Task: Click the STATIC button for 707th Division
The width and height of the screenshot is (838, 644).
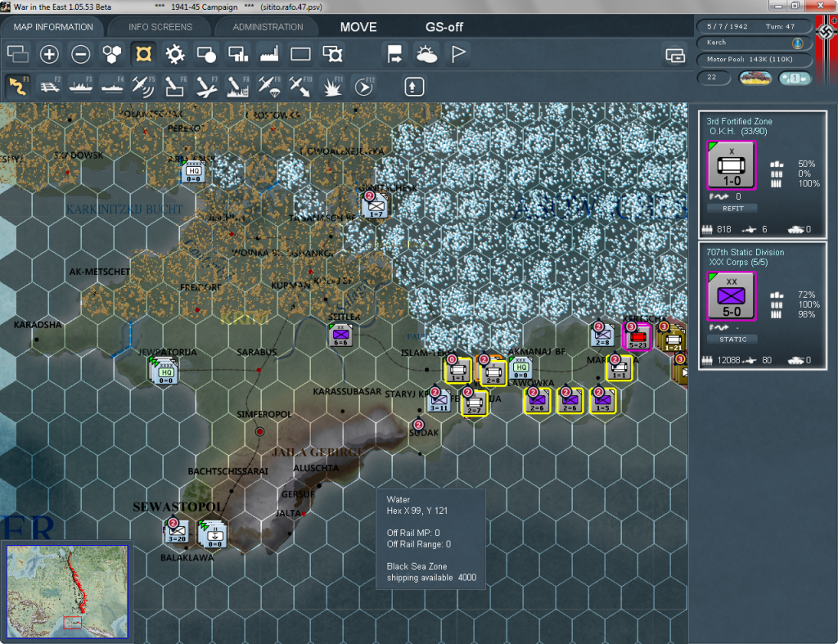Action: tap(732, 340)
